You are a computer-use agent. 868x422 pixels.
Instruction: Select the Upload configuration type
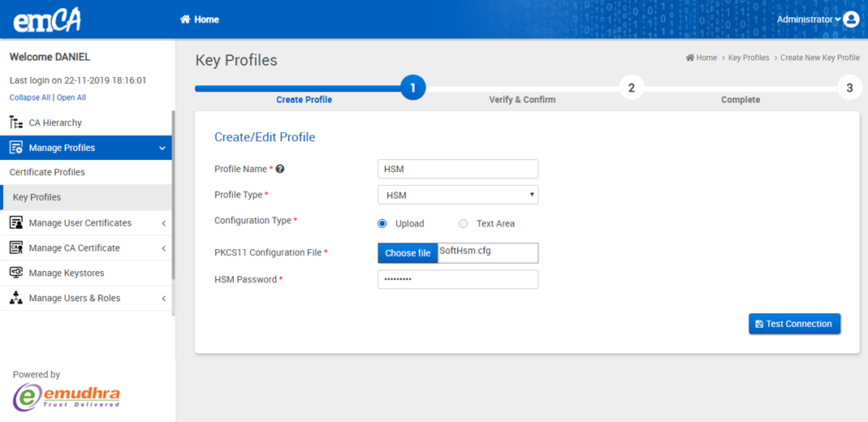pos(382,224)
